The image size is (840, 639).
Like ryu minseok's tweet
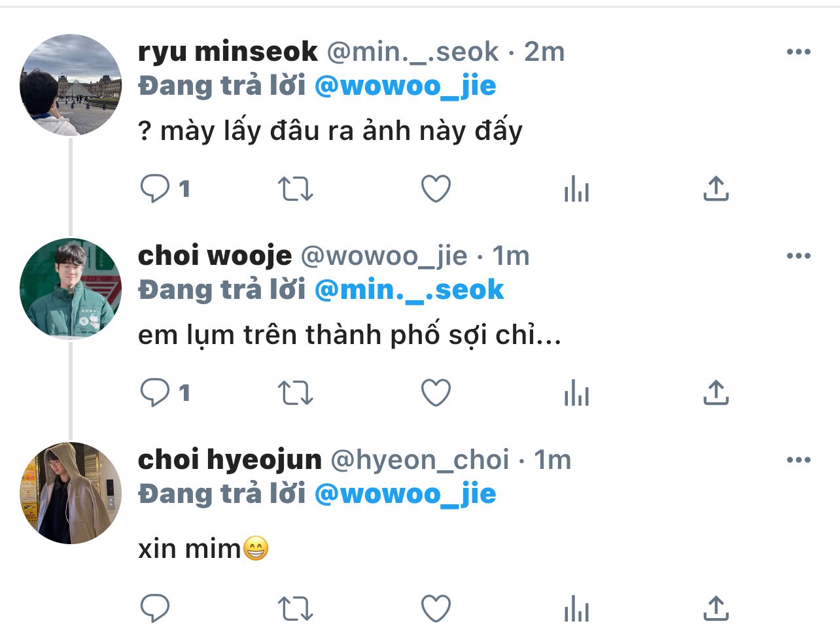[x=436, y=189]
